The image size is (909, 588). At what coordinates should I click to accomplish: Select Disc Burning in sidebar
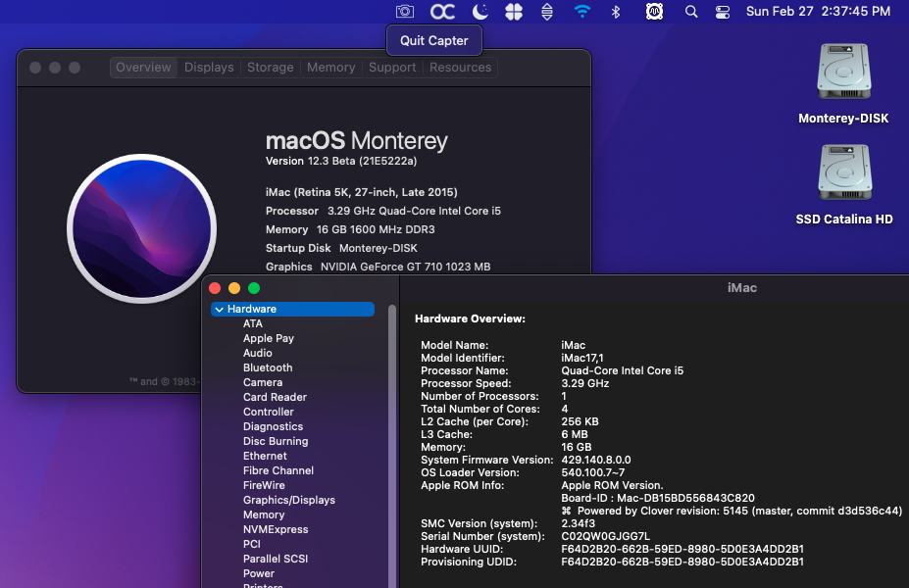click(x=276, y=441)
